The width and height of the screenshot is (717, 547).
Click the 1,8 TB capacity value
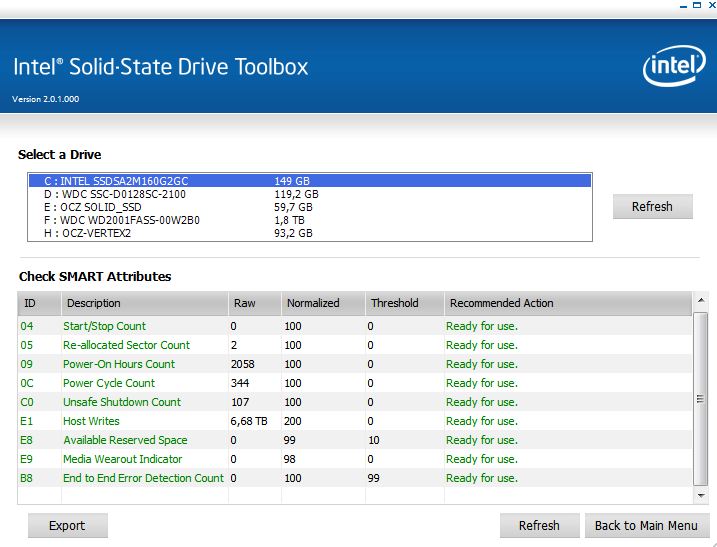289,220
